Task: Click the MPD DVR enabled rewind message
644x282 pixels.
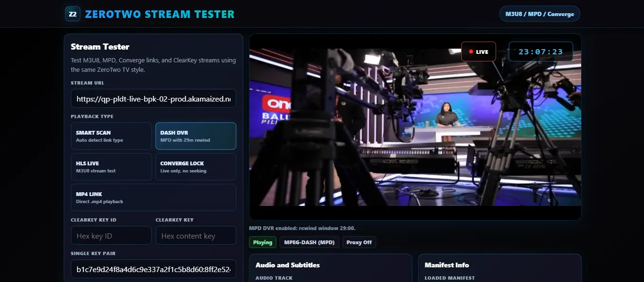Action: pyautogui.click(x=302, y=228)
